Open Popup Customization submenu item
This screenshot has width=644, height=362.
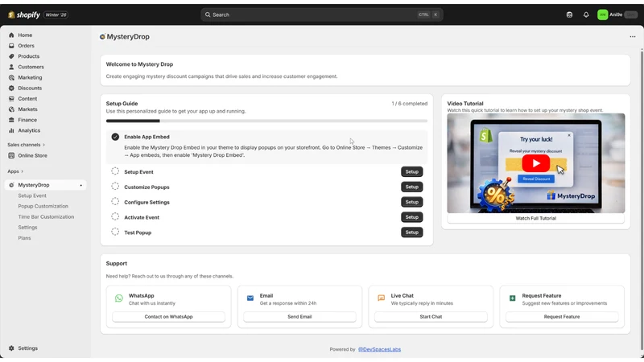(43, 207)
